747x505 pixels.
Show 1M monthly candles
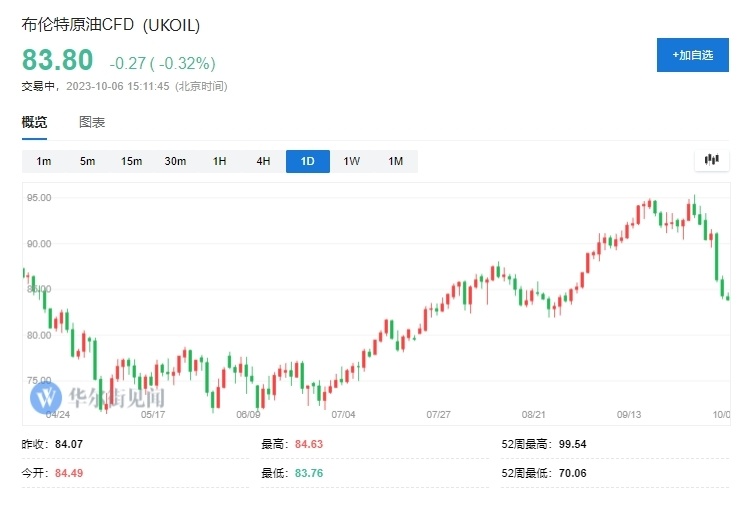[x=396, y=161]
